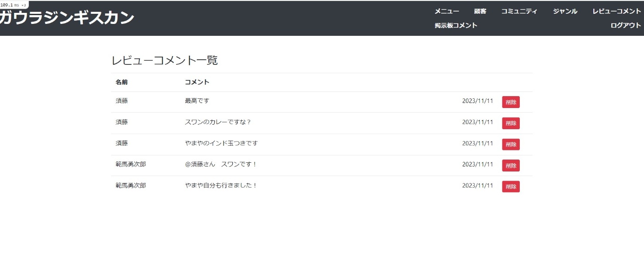This screenshot has width=644, height=274.
Task: Click the comment やまやのインド玉つきです
Action: [221, 143]
